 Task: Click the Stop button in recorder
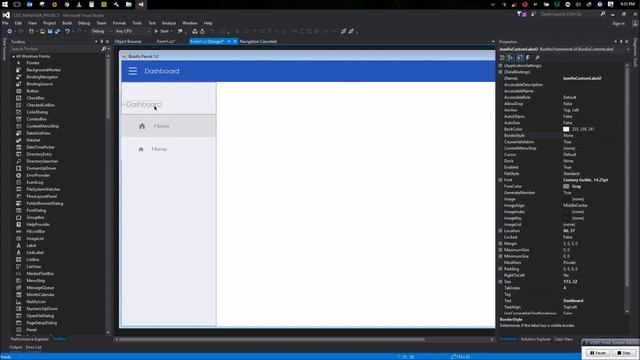click(x=624, y=353)
